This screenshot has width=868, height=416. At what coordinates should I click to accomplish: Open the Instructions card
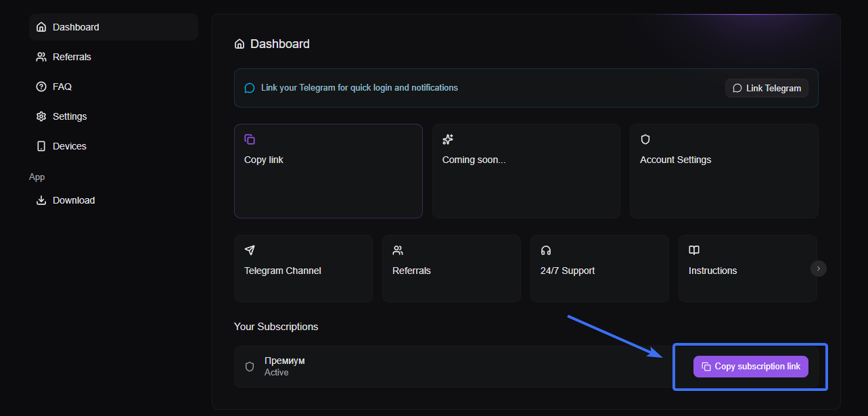748,269
